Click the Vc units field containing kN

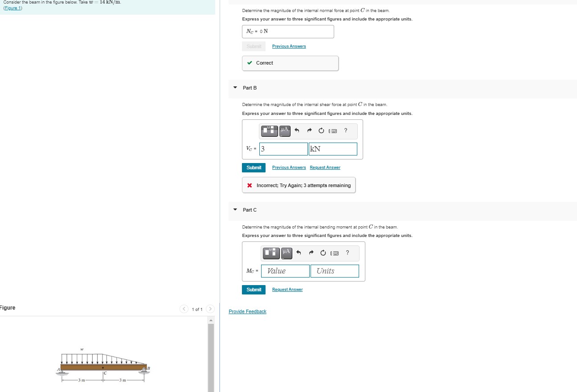coord(333,149)
